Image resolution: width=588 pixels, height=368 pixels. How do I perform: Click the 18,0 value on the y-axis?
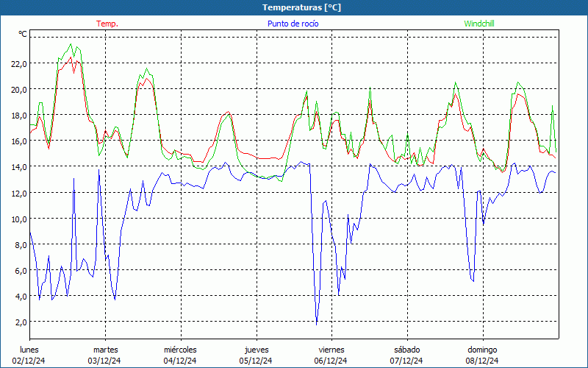[19, 116]
